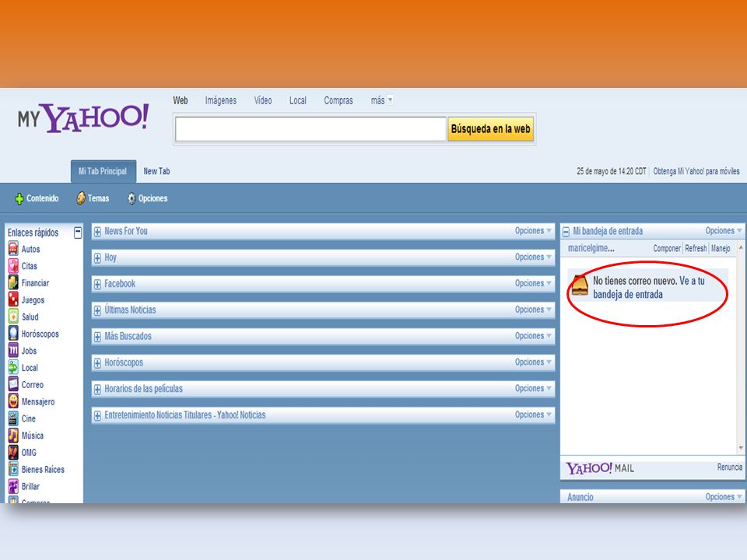Click the Temas palette icon
Image resolution: width=747 pixels, height=560 pixels.
tap(81, 198)
